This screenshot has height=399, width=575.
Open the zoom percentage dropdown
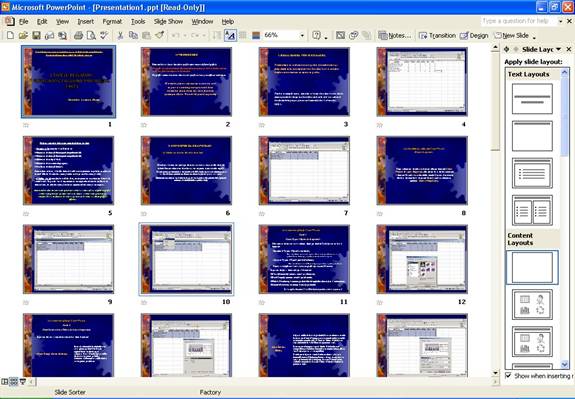(302, 36)
